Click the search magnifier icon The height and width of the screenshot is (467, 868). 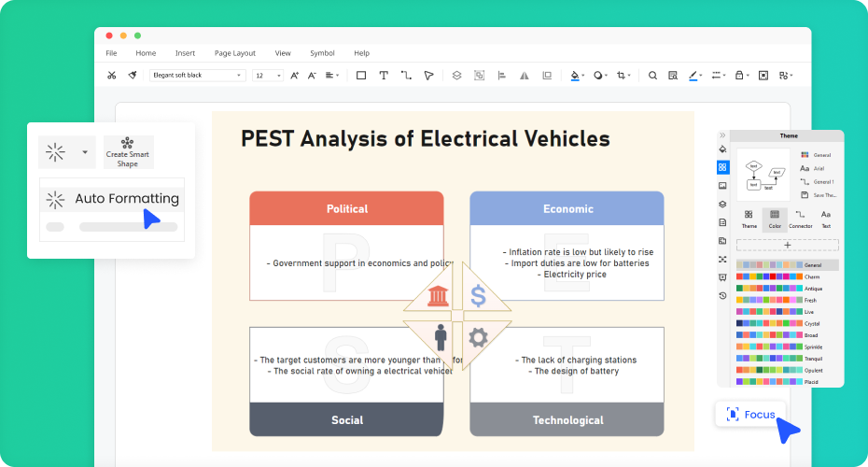click(652, 75)
